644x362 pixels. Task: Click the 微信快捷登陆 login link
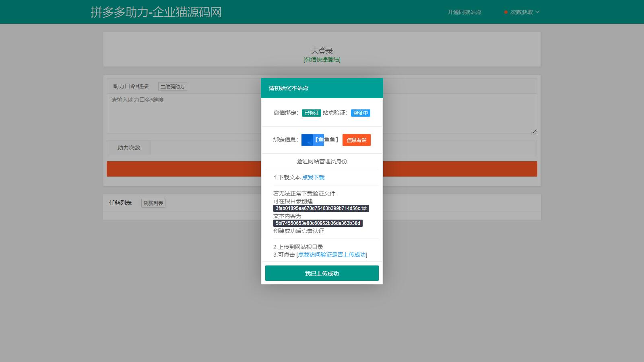coord(322,60)
